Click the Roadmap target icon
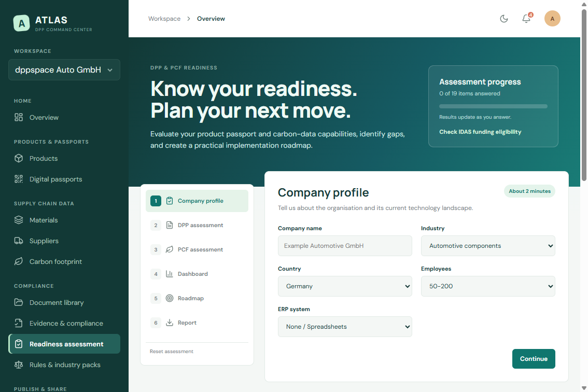Image resolution: width=588 pixels, height=392 pixels. coord(170,298)
